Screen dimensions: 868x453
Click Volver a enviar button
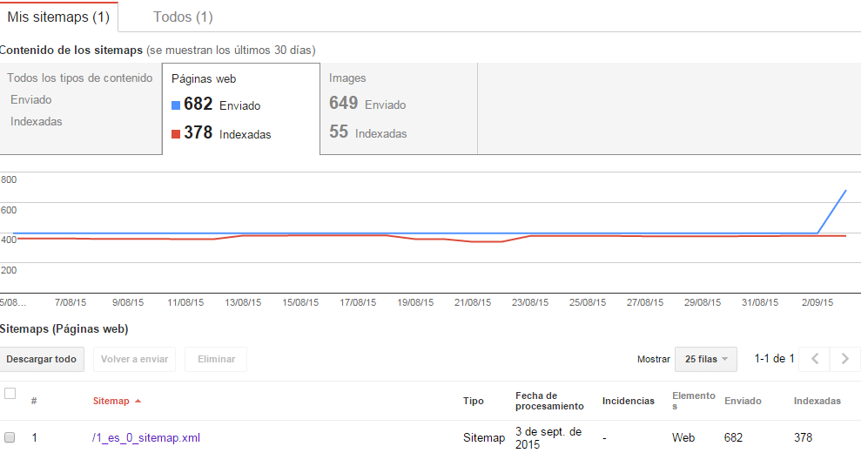click(135, 359)
